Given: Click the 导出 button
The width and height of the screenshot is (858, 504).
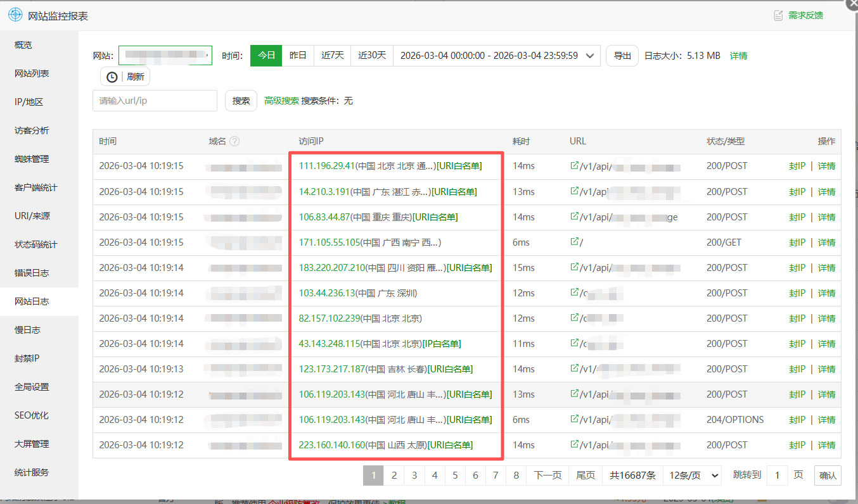Looking at the screenshot, I should click(622, 56).
